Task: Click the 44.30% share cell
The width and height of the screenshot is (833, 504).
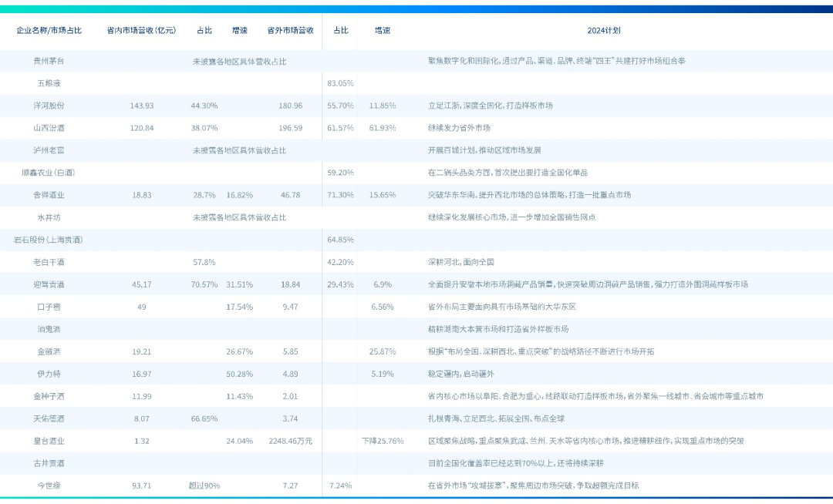Action: [204, 106]
